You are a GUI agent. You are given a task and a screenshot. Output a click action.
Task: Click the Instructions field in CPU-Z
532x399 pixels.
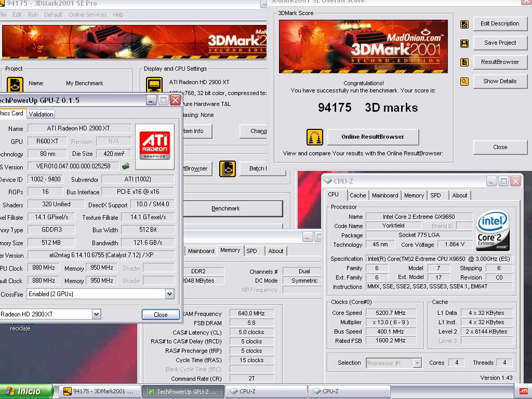click(x=439, y=287)
